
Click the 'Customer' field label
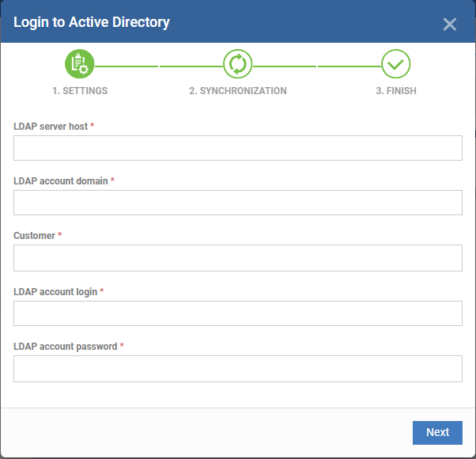(x=34, y=236)
